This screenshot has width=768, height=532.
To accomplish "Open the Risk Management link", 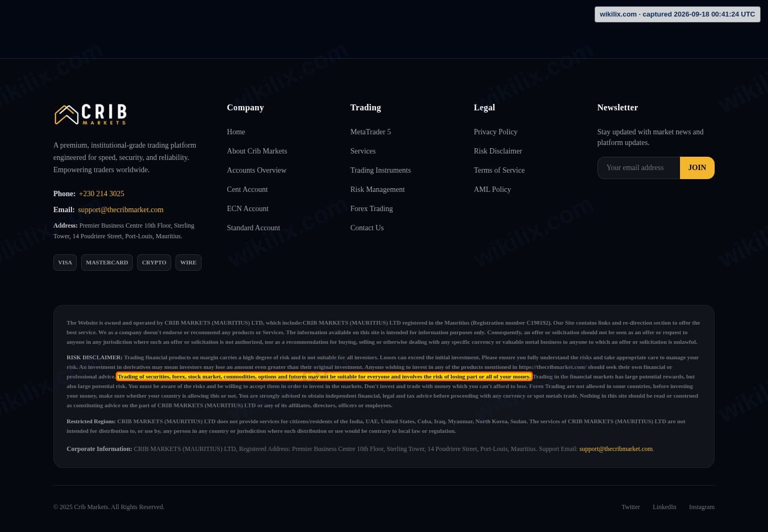I will point(377,189).
